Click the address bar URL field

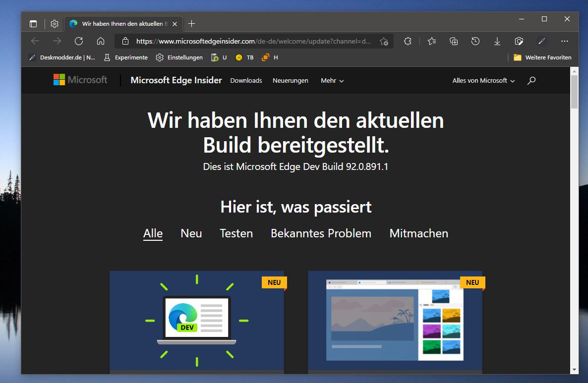(253, 41)
